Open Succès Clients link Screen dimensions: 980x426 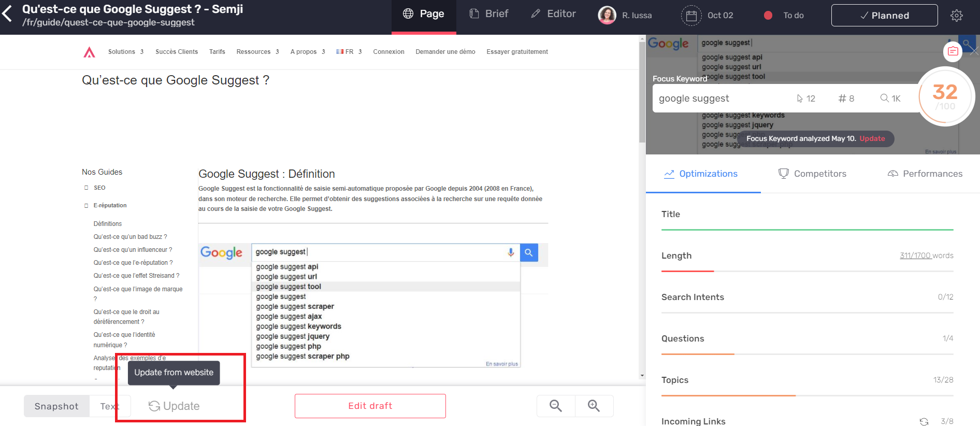click(177, 52)
